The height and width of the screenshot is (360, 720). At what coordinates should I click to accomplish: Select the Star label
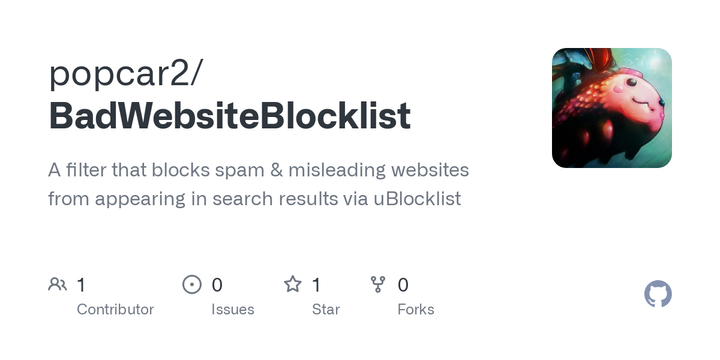tap(326, 309)
